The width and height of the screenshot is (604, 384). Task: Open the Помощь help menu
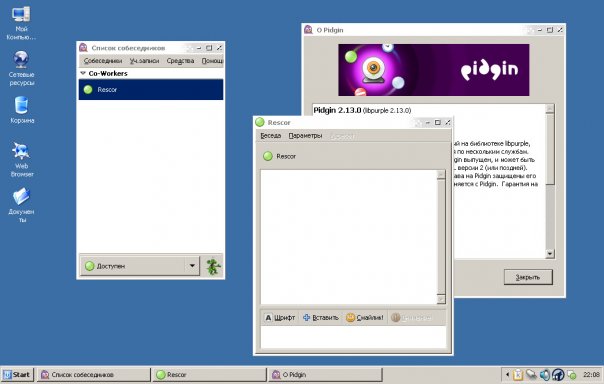(x=212, y=61)
